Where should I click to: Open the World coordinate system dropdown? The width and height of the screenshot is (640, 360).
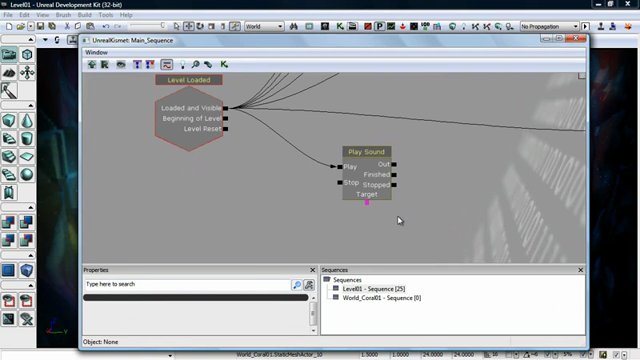coord(264,27)
